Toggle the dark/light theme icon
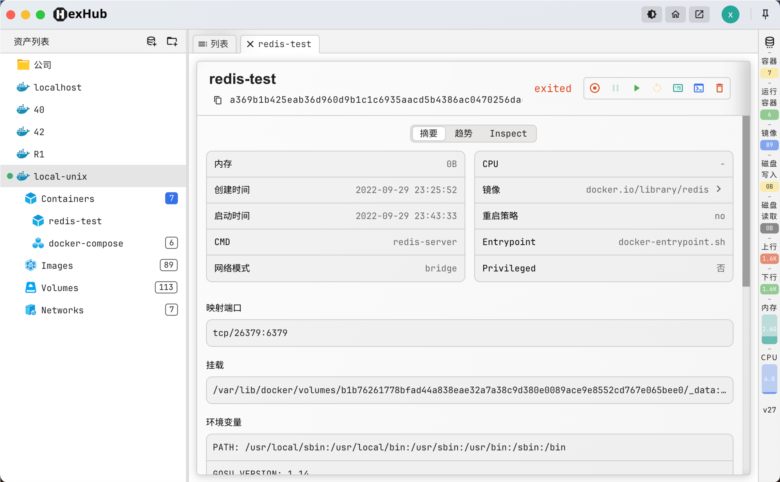This screenshot has height=482, width=780. (651, 14)
